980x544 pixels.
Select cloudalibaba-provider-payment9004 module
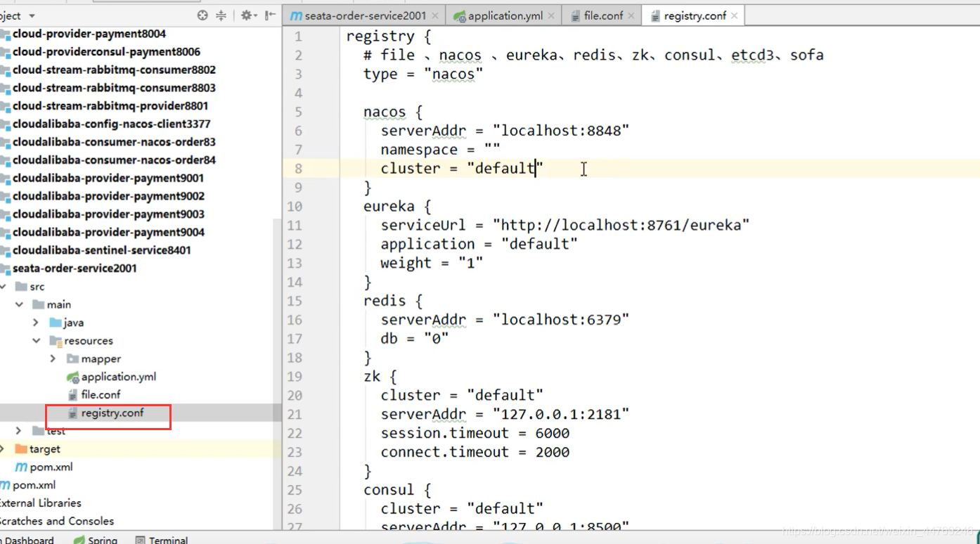pyautogui.click(x=108, y=233)
